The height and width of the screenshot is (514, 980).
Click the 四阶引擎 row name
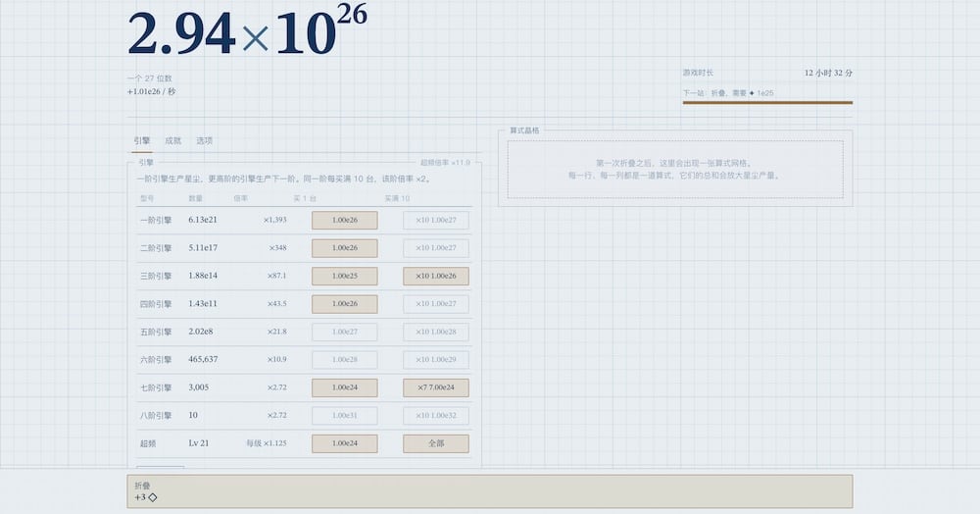pos(156,304)
